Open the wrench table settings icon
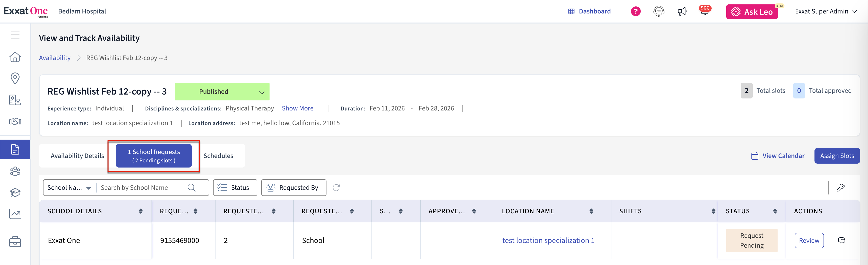The width and height of the screenshot is (868, 265). 840,188
